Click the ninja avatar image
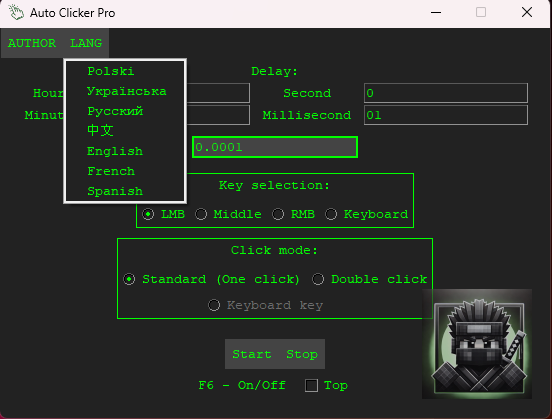This screenshot has height=419, width=552. pos(477,344)
